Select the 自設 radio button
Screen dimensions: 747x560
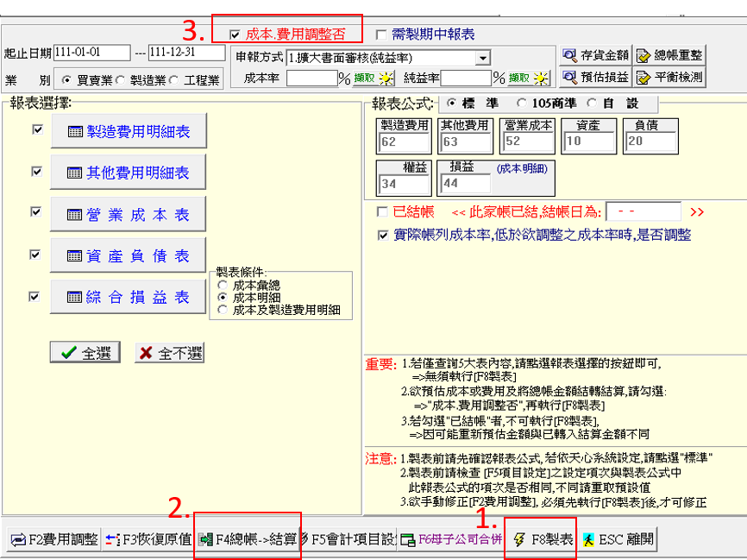pyautogui.click(x=592, y=103)
